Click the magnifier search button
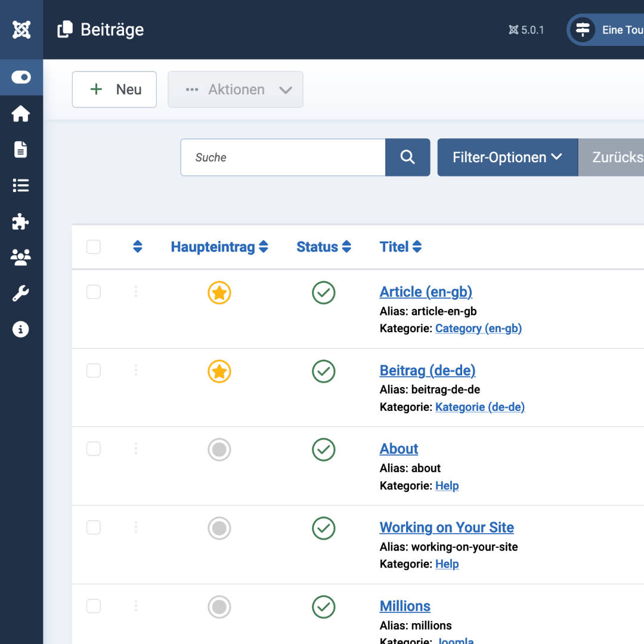The width and height of the screenshot is (644, 644). point(407,157)
